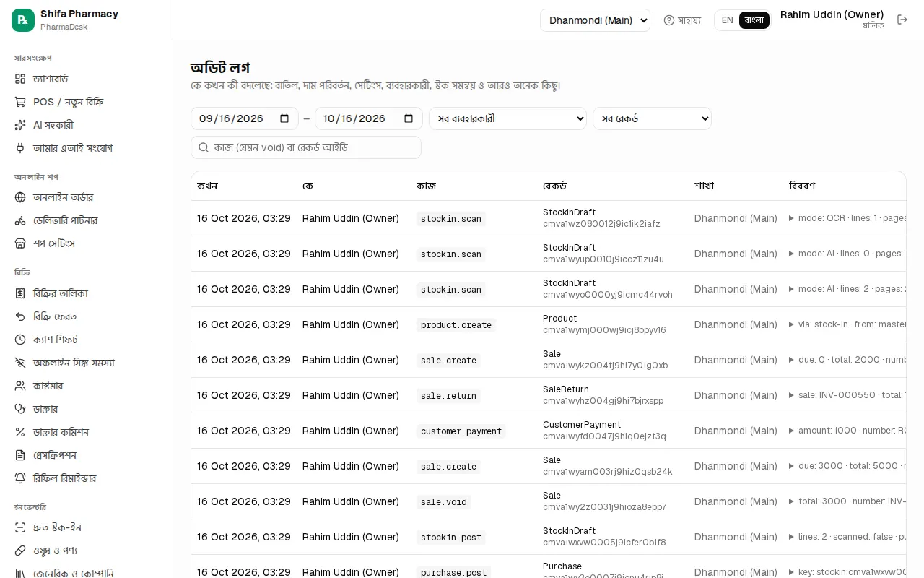
Task: Click the আমার এআই সংযোগ plug icon
Action: pos(20,148)
